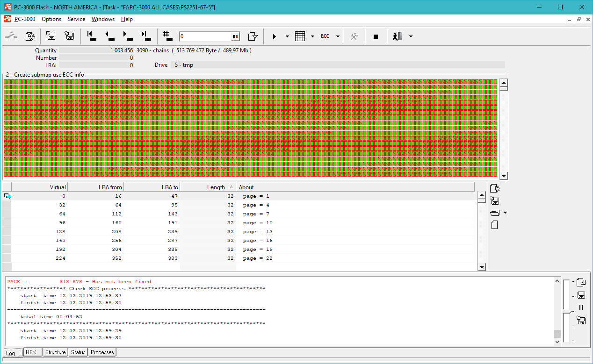The image size is (593, 364).
Task: Open dropdown arrow next to folder icon
Action: [505, 213]
